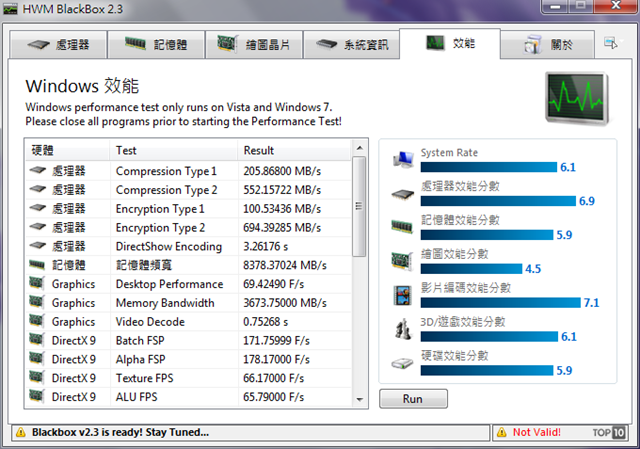640x449 pixels.
Task: Click the Blackbox v2.3 is ready status text
Action: click(x=120, y=432)
